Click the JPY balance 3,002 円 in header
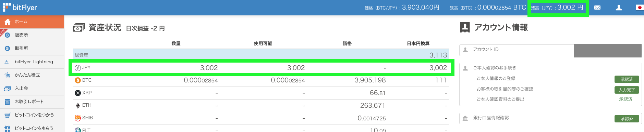The width and height of the screenshot is (644, 132). tap(570, 8)
